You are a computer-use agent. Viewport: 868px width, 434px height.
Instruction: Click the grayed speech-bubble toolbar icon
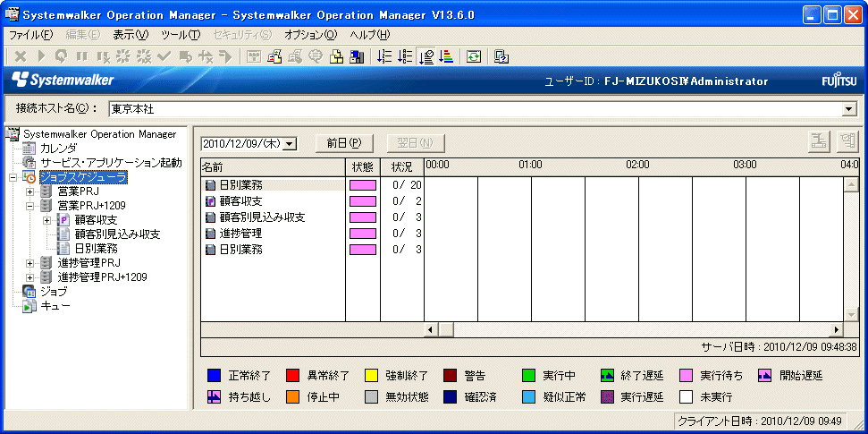[316, 56]
